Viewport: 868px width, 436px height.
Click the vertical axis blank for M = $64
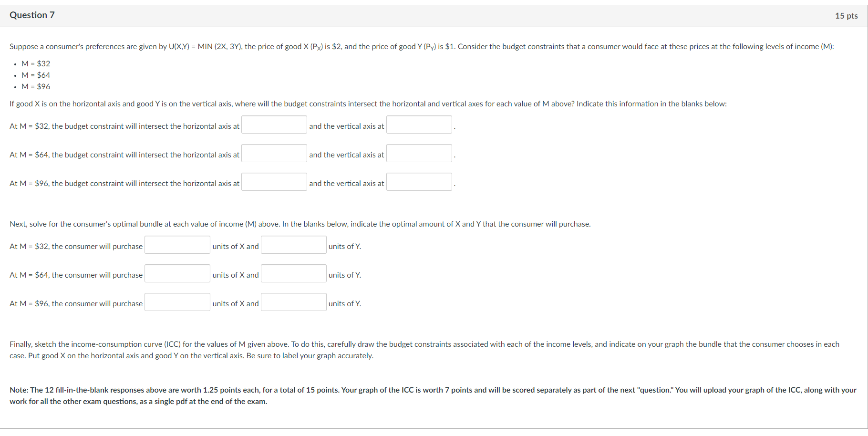[418, 153]
